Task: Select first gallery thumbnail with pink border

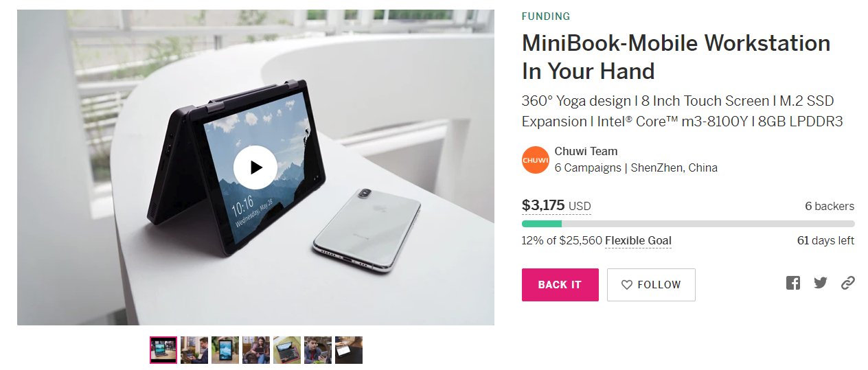Action: click(163, 350)
